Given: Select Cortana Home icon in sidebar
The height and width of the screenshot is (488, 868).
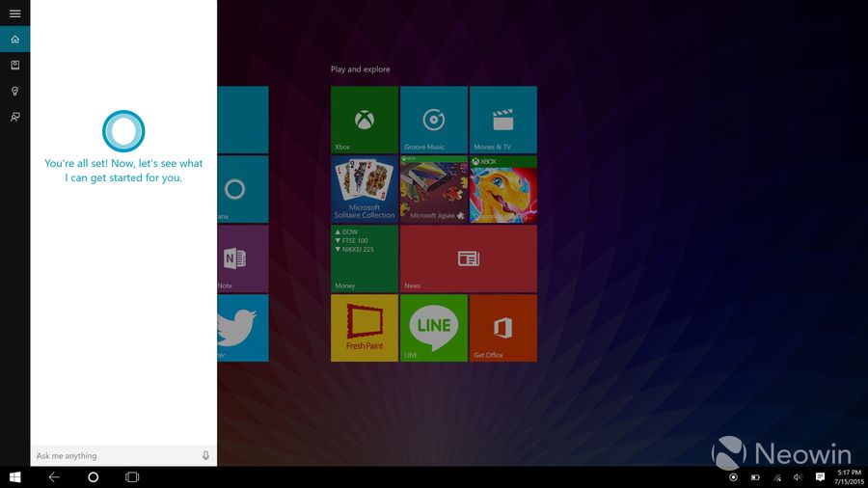Looking at the screenshot, I should tap(14, 40).
